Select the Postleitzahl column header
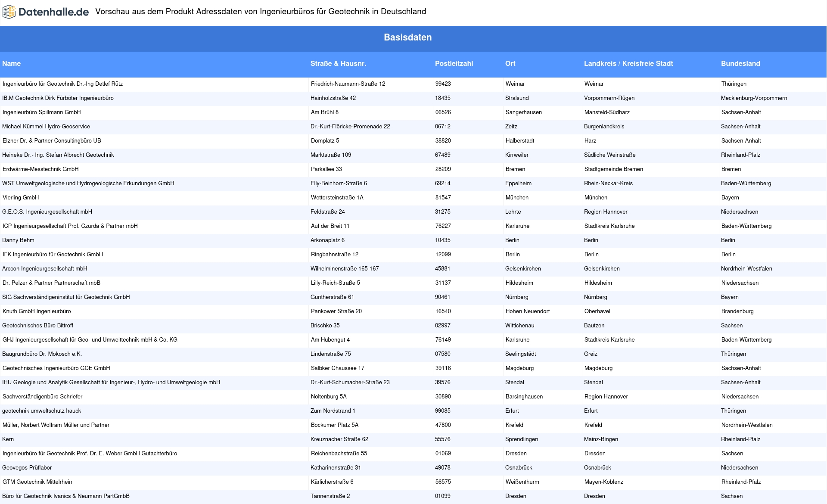827x504 pixels. tap(454, 63)
